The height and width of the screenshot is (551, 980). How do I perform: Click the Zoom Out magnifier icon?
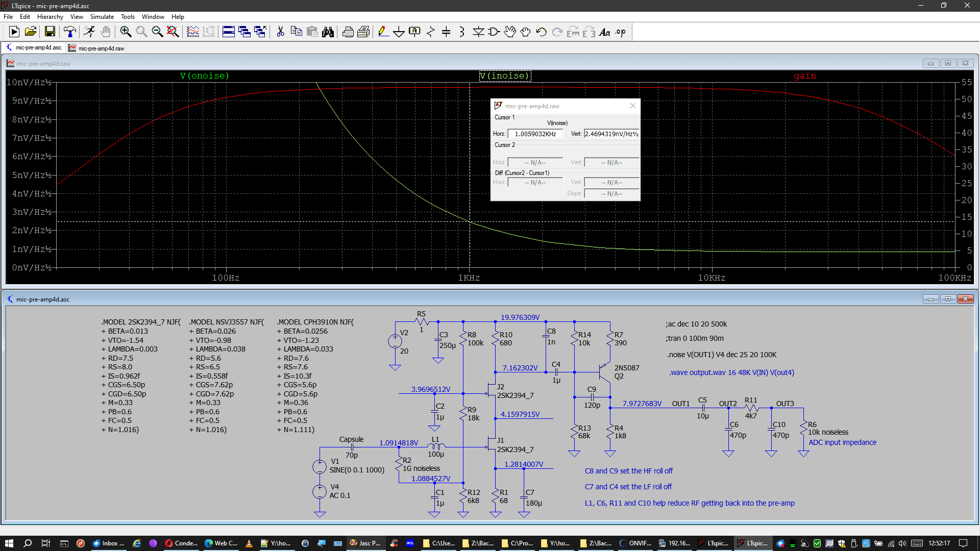click(x=157, y=32)
